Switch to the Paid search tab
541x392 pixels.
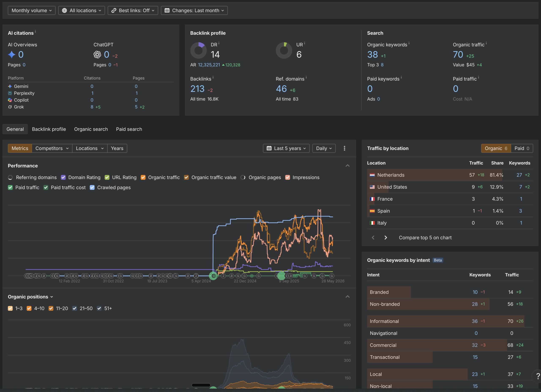click(x=129, y=129)
